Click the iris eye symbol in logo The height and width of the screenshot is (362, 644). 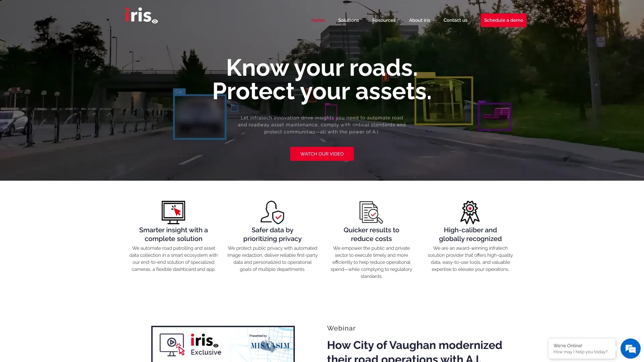(154, 21)
